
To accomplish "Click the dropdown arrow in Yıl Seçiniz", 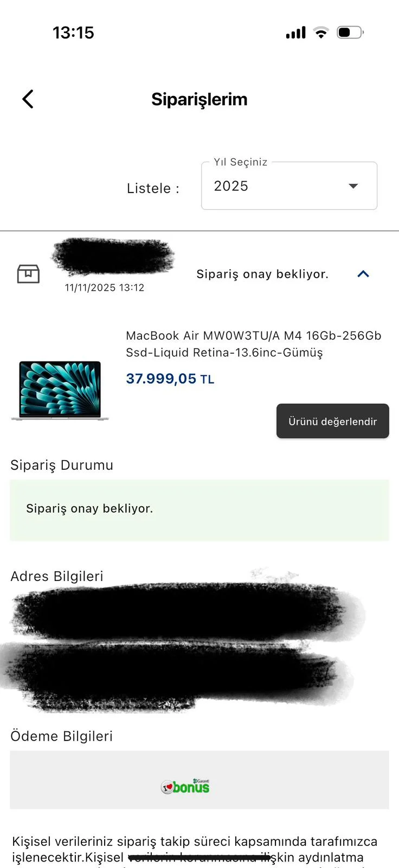I will tap(353, 186).
